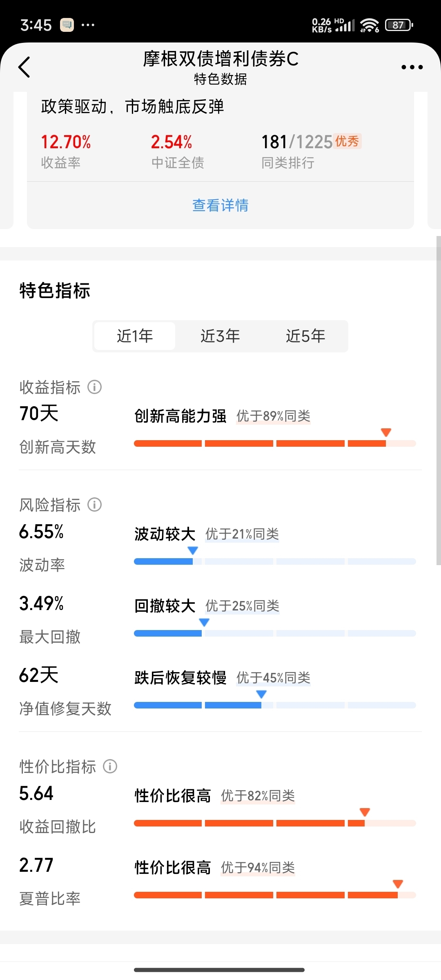Tap the Wi-Fi icon in status bar
Viewport: 441px width, 980px height.
point(370,25)
